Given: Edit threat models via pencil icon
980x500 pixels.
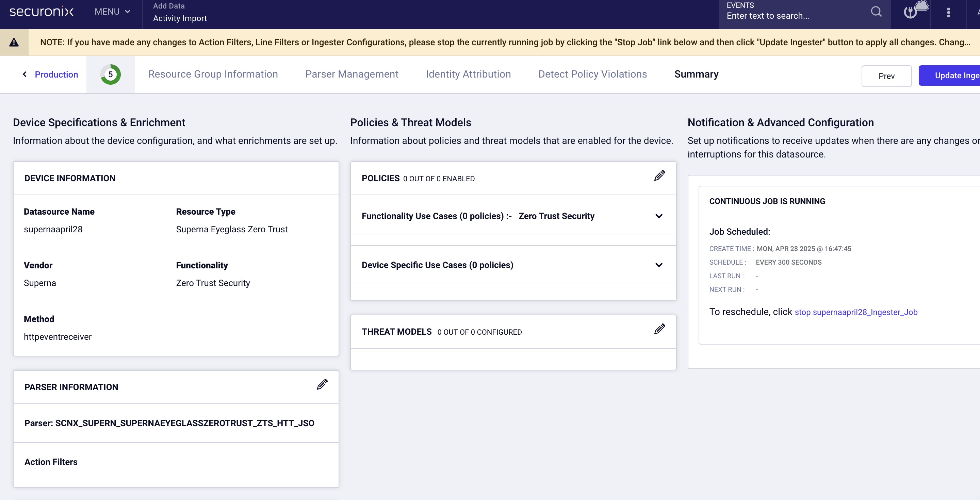Looking at the screenshot, I should pyautogui.click(x=659, y=329).
